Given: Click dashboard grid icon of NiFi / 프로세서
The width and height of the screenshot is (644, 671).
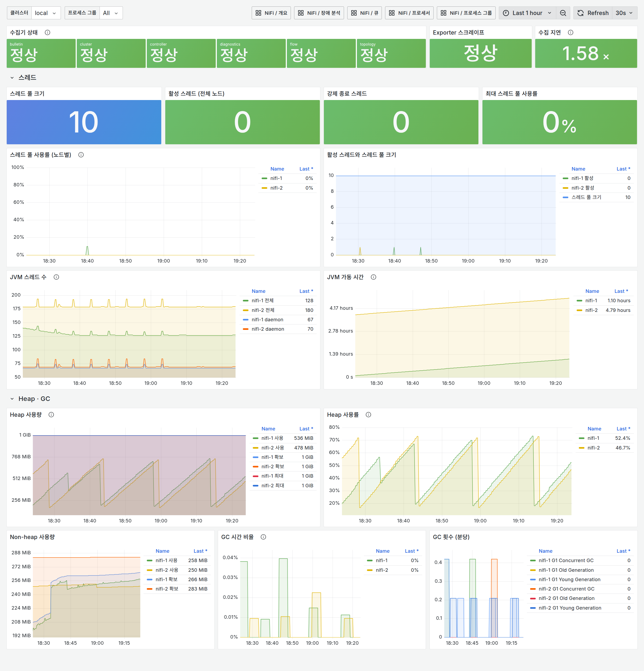Looking at the screenshot, I should coord(392,13).
